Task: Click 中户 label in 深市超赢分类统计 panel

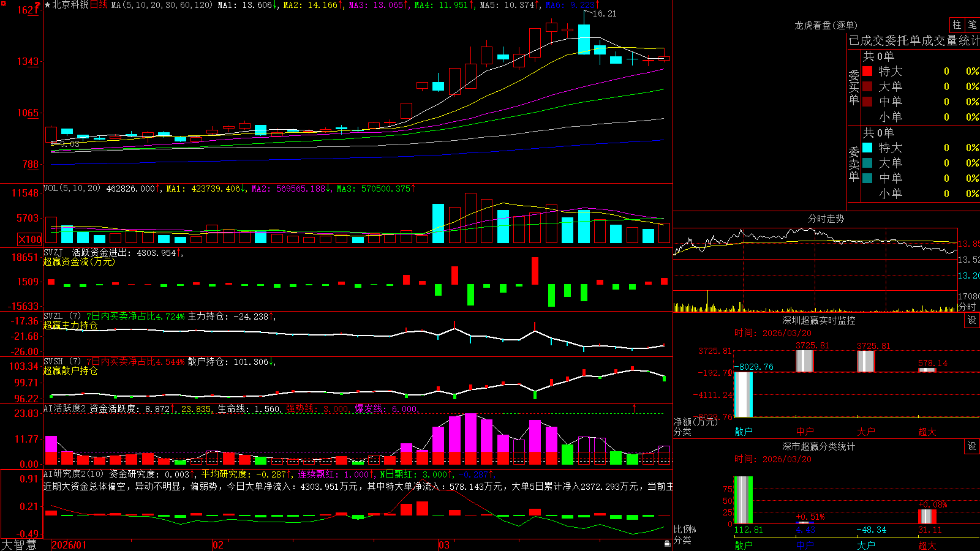Action: [x=805, y=545]
